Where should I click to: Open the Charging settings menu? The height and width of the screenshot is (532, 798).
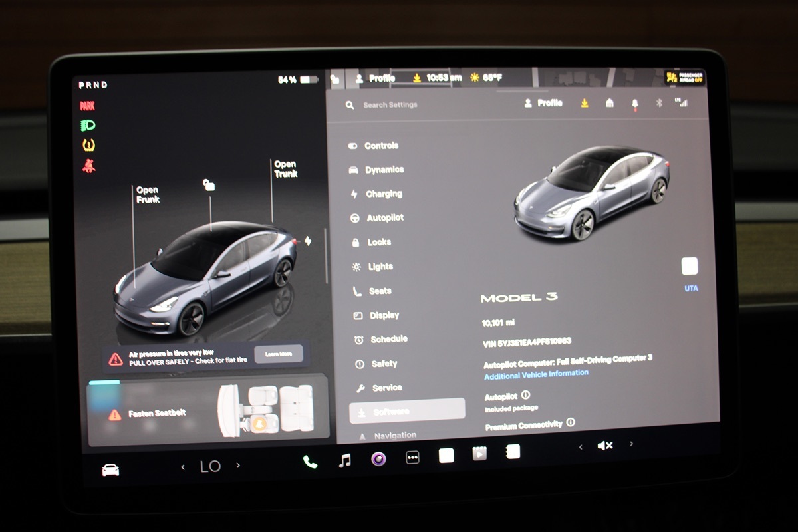click(384, 194)
